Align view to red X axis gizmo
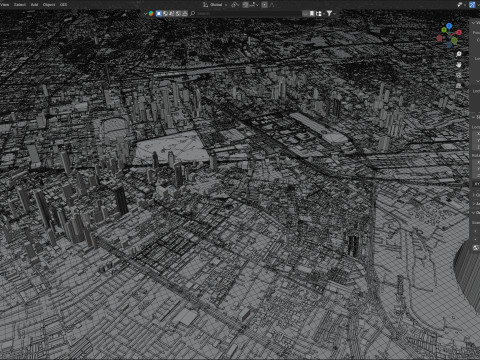Screen dimensions: 480x360 (459, 32)
